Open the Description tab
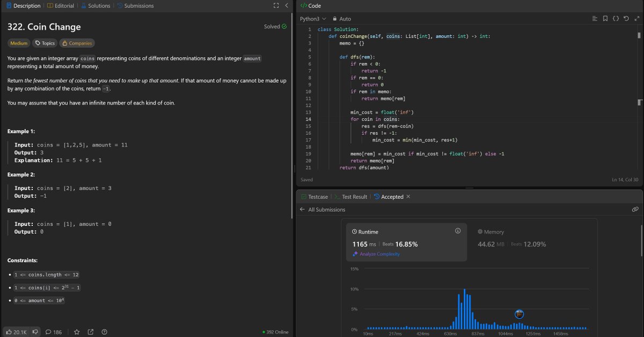Viewport: 644px width, 337px height. point(23,6)
